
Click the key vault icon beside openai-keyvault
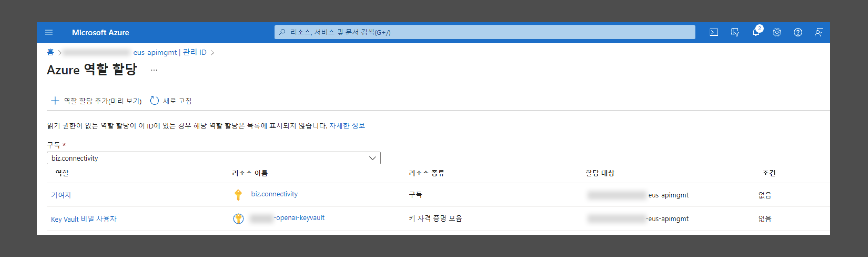click(238, 219)
